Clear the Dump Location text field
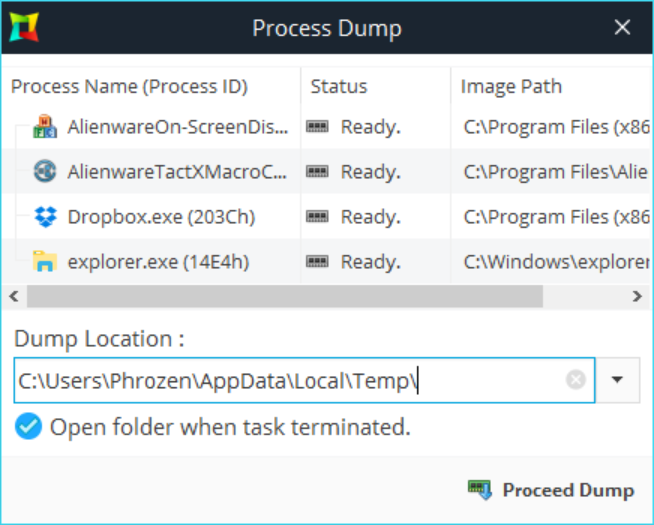Screen dimensions: 654x525 575,380
